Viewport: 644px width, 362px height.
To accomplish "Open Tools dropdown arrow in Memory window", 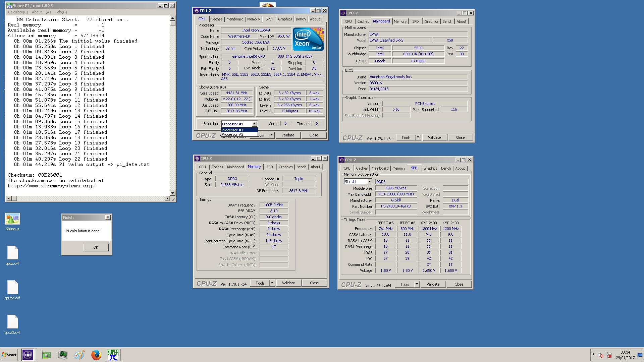I will point(272,283).
